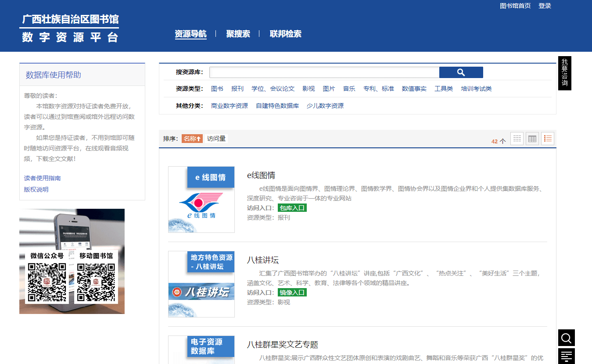
Task: Open the 聚搜索 navigation tab
Action: coord(238,34)
